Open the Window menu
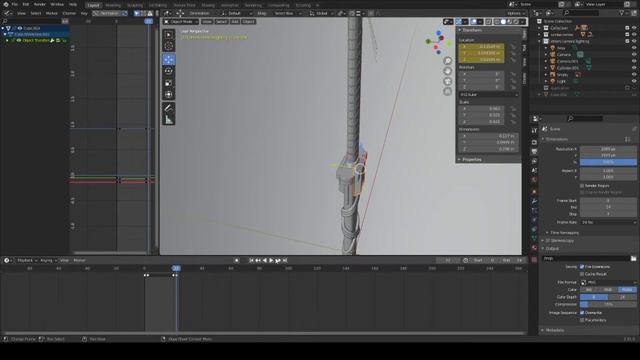The width and height of the screenshot is (640, 360). click(x=57, y=4)
